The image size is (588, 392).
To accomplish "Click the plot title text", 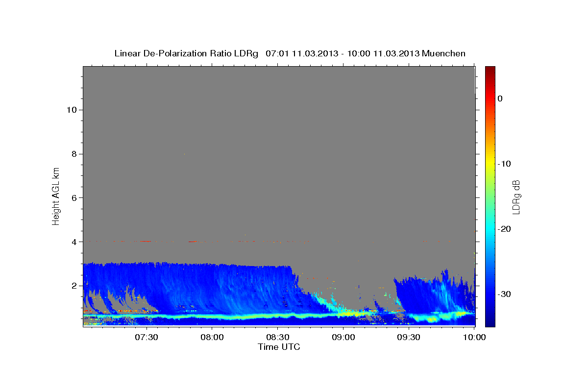I will tap(290, 53).
